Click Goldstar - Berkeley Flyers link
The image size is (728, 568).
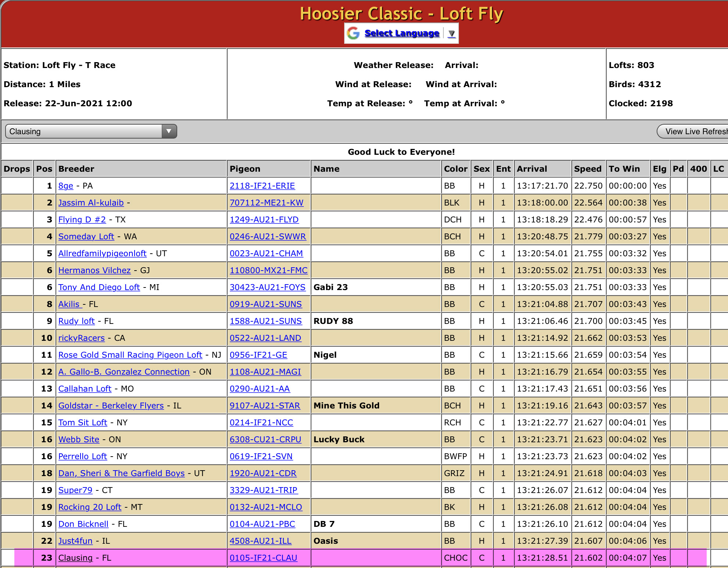pyautogui.click(x=111, y=406)
